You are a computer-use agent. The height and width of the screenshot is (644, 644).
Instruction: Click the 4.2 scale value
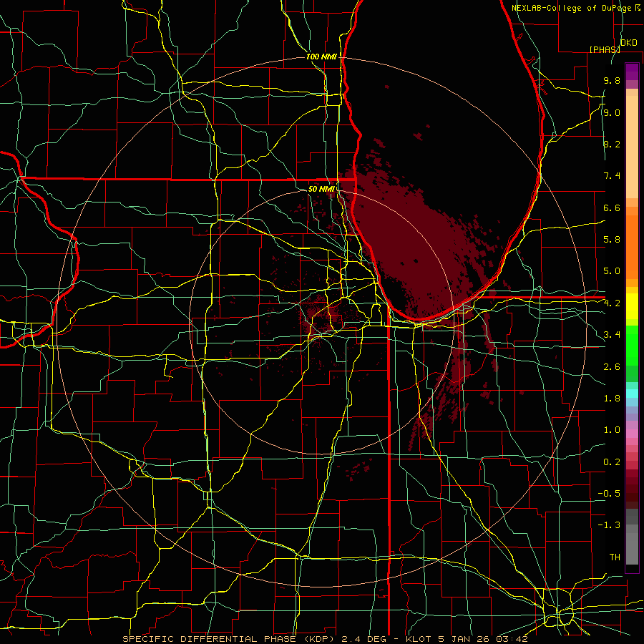tap(612, 303)
